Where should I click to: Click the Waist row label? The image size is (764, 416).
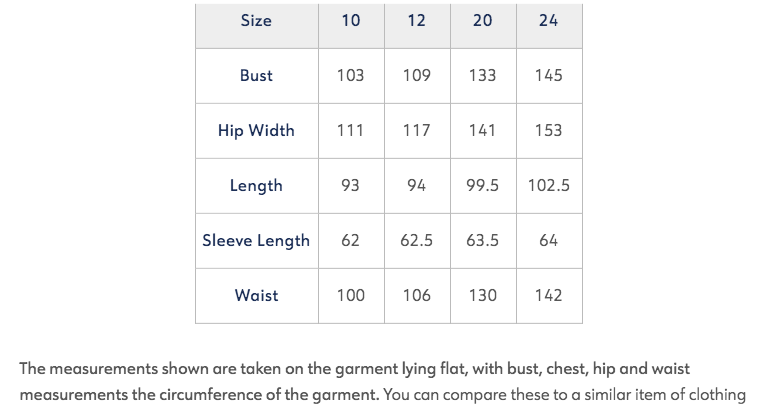[257, 296]
